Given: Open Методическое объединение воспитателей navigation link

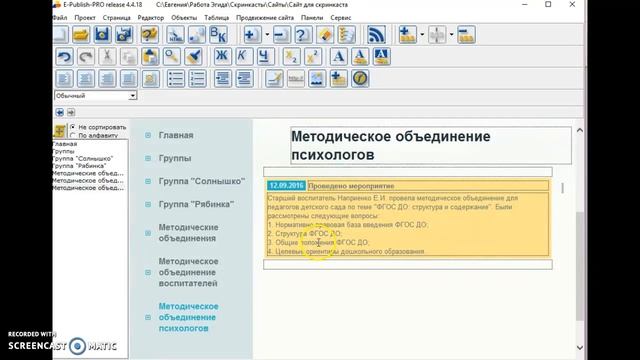Looking at the screenshot, I should [188, 272].
